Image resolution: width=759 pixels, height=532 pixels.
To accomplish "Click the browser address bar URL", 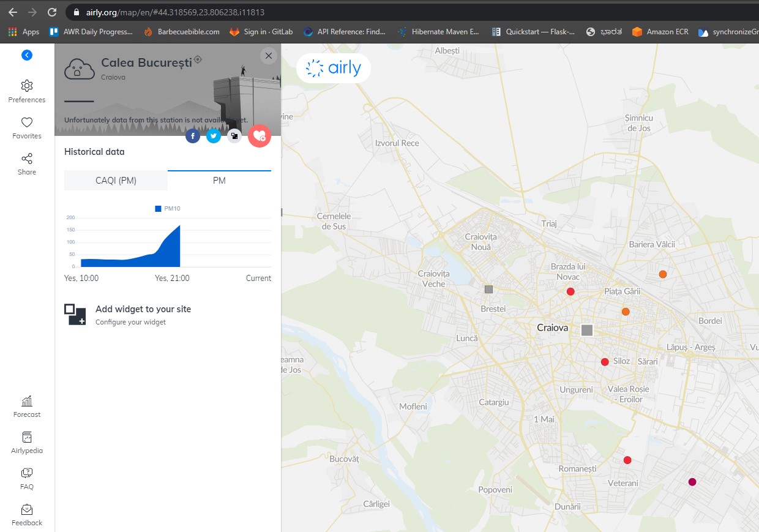I will [x=176, y=12].
